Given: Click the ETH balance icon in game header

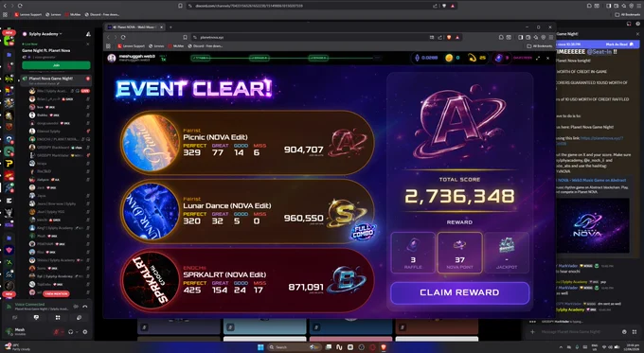Looking at the screenshot, I should (x=417, y=58).
